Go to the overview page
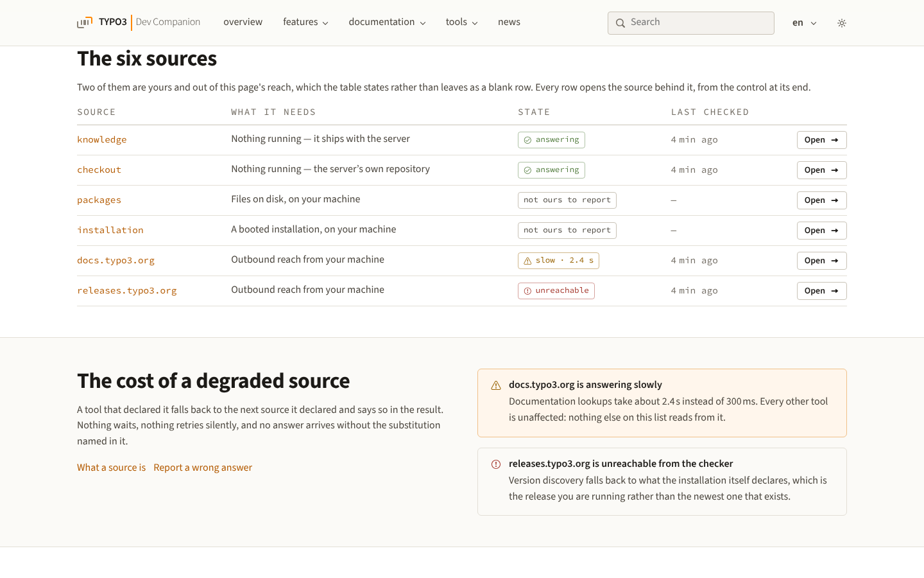Viewport: 924px width, 578px height. 243,22
